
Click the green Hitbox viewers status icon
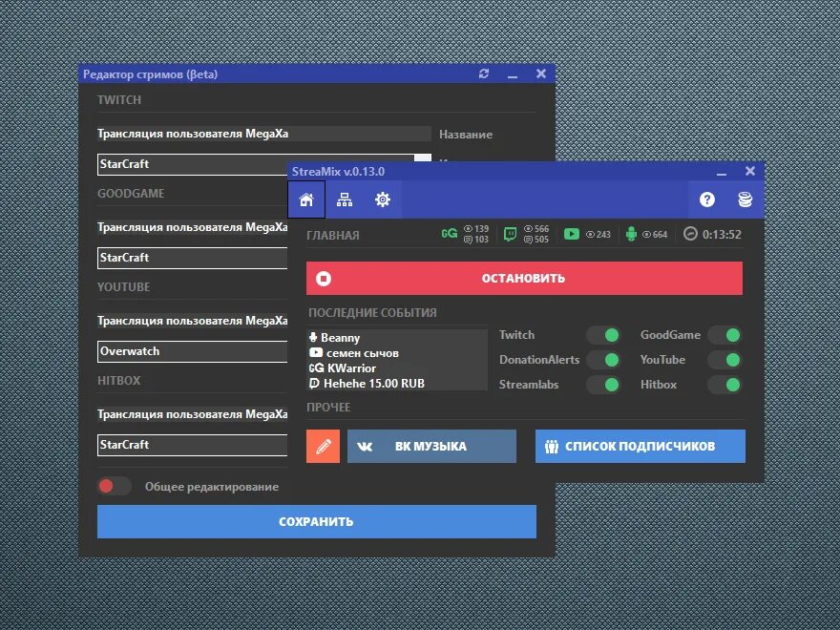click(632, 234)
